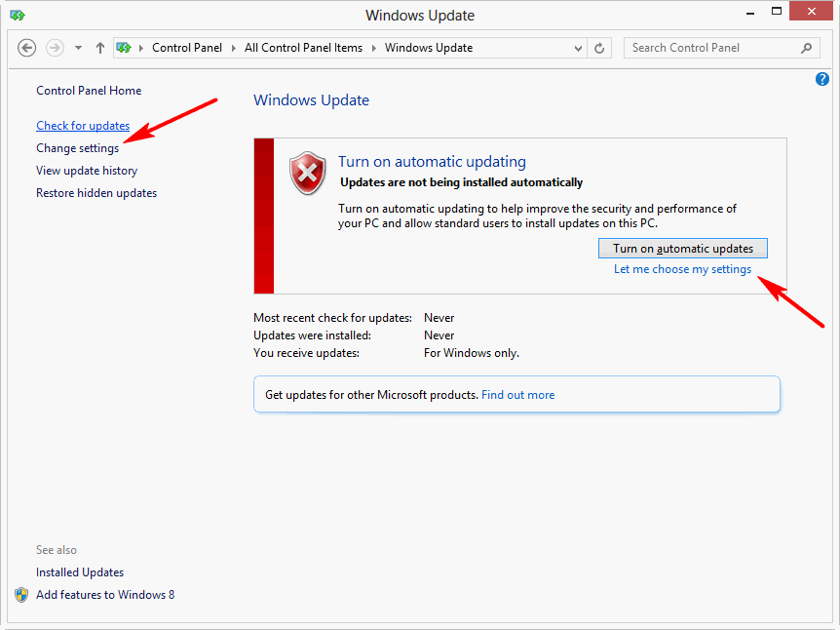Click 'Updates are not being installed automatically' text
The height and width of the screenshot is (630, 840).
(x=461, y=182)
